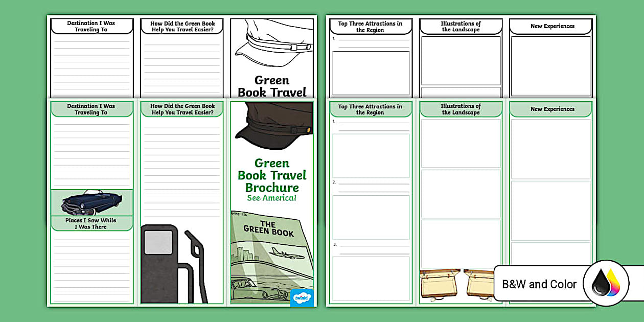
Task: Click the chauffeur cap on the color brochure
Action: click(271, 125)
